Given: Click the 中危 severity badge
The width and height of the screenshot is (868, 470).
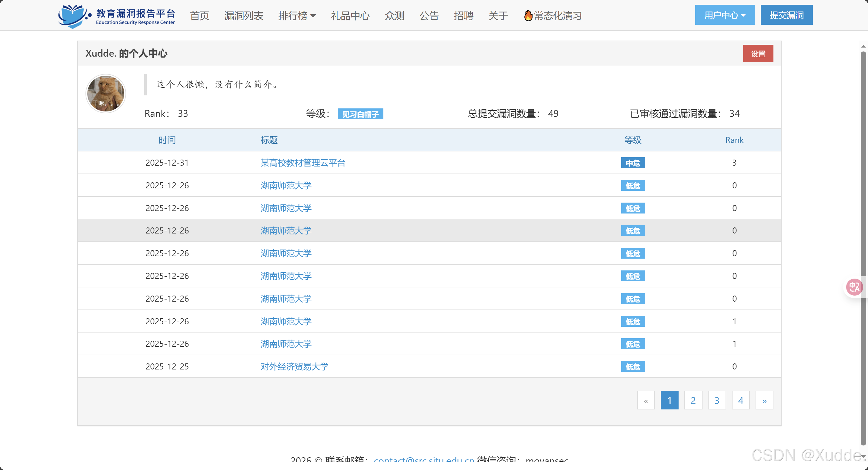Looking at the screenshot, I should coord(633,163).
